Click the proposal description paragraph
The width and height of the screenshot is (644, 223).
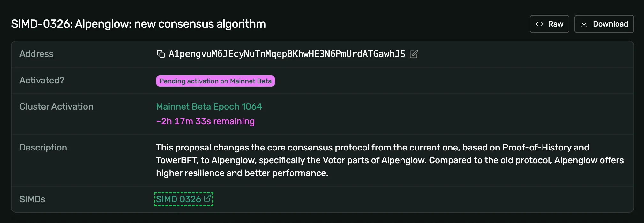tap(390, 160)
